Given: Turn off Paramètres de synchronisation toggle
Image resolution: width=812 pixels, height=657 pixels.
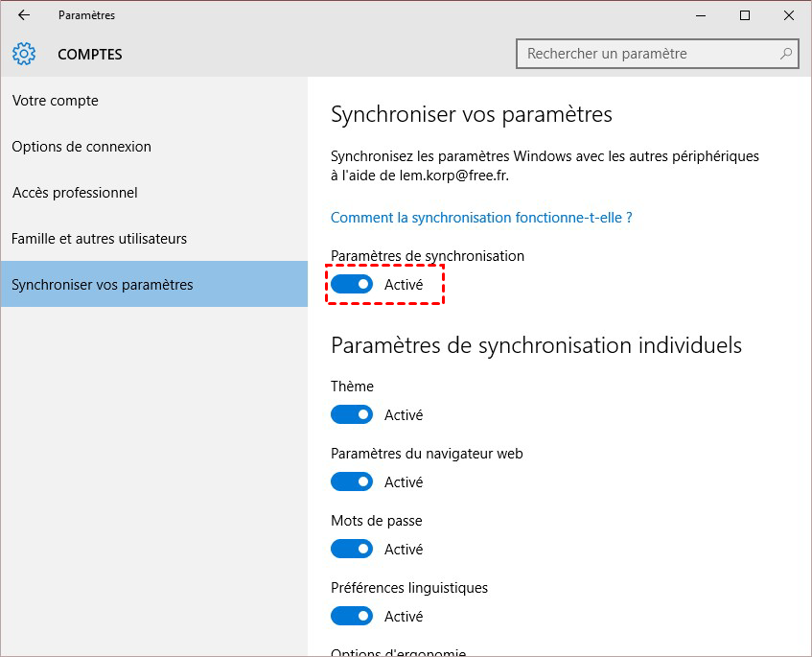Looking at the screenshot, I should (352, 285).
